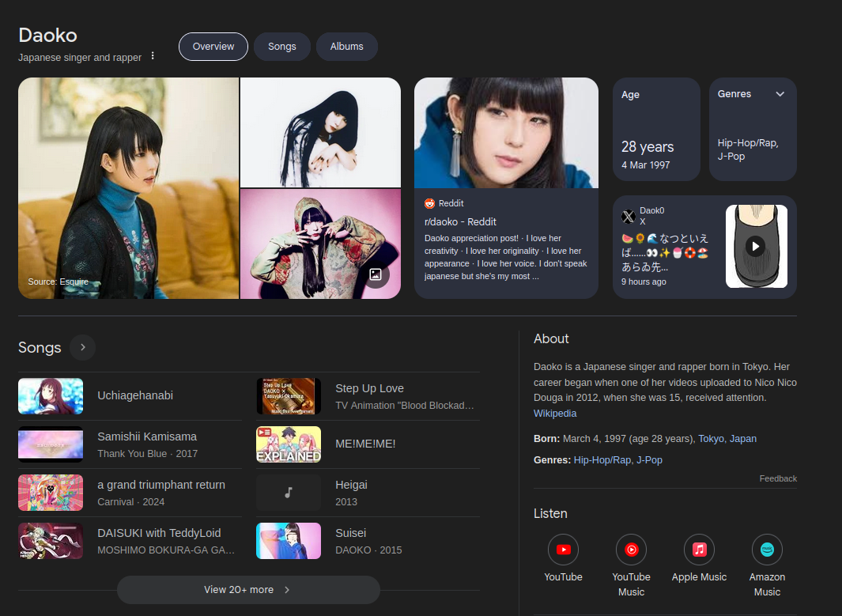The image size is (842, 616).
Task: Click the Heigai song title
Action: pos(351,485)
